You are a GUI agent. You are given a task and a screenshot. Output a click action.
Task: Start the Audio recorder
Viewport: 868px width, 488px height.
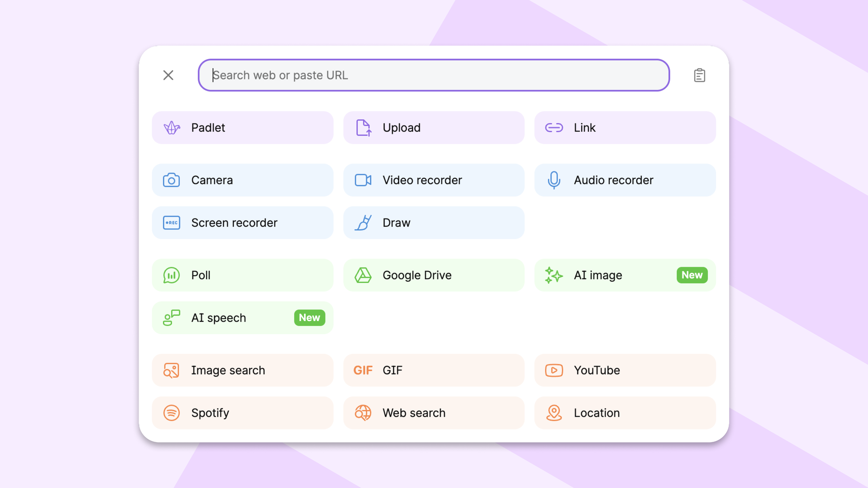pos(625,180)
